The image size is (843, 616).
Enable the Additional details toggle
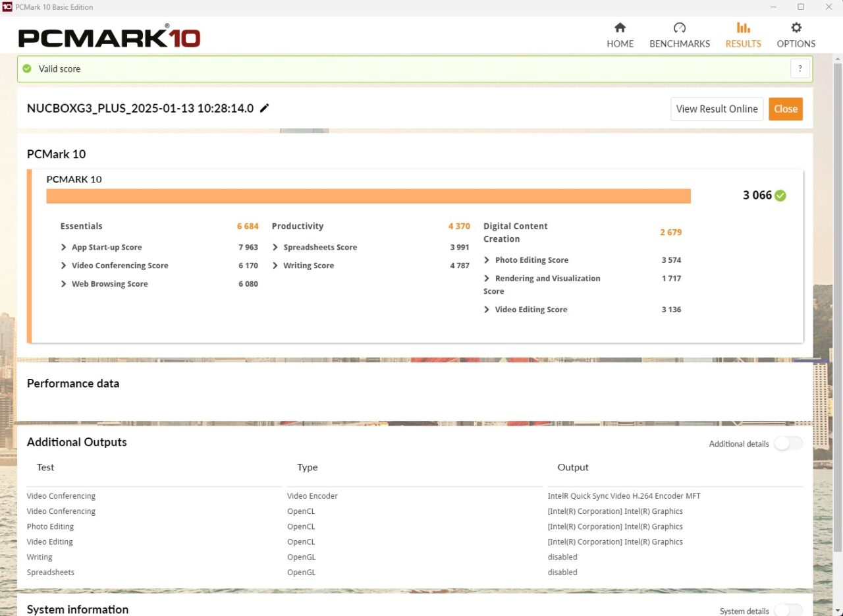click(x=788, y=443)
